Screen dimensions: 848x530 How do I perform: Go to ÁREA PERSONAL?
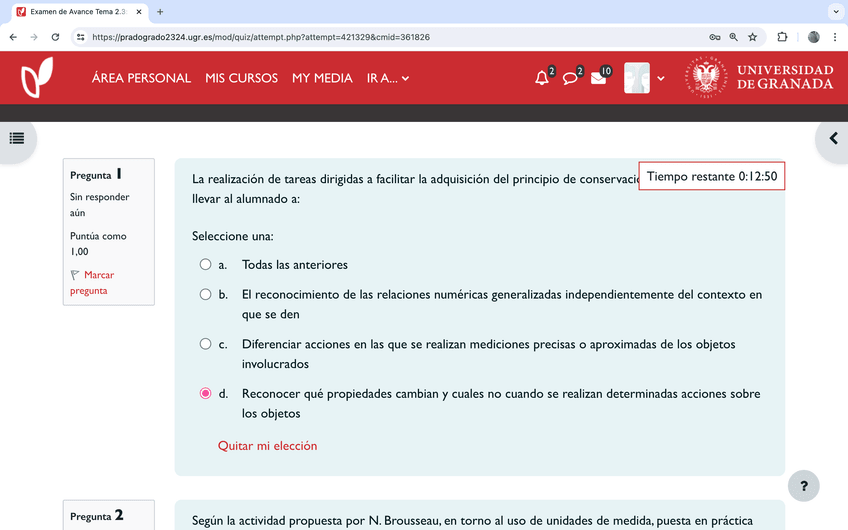pos(141,78)
